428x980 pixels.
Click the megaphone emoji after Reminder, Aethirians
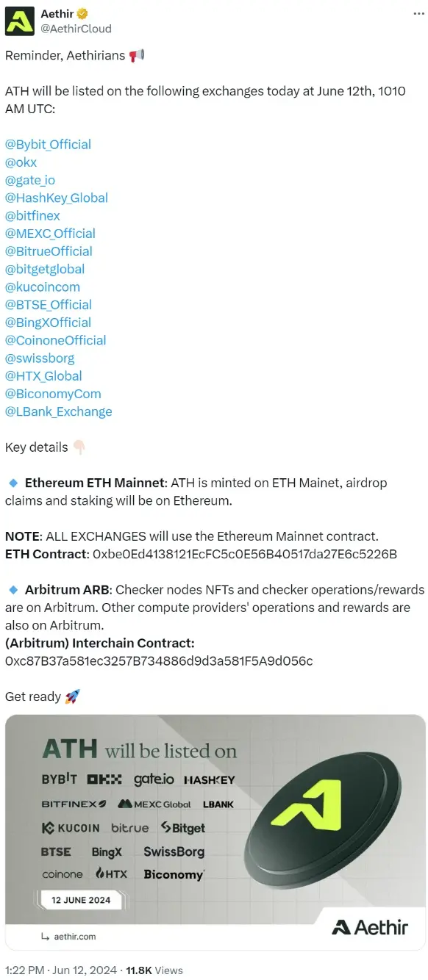coord(136,55)
